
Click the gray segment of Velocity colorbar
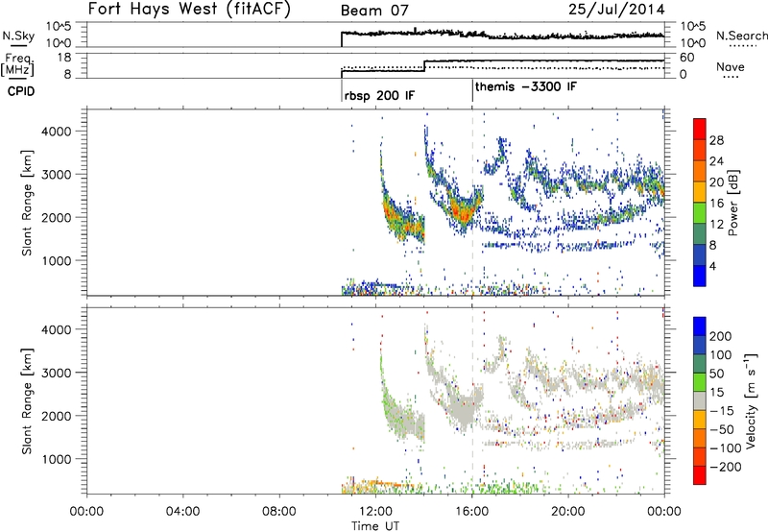coord(700,401)
